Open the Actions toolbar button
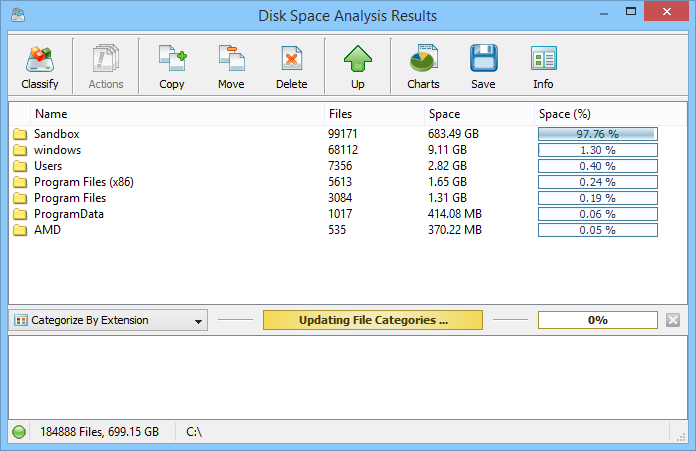Image resolution: width=696 pixels, height=451 pixels. click(106, 67)
